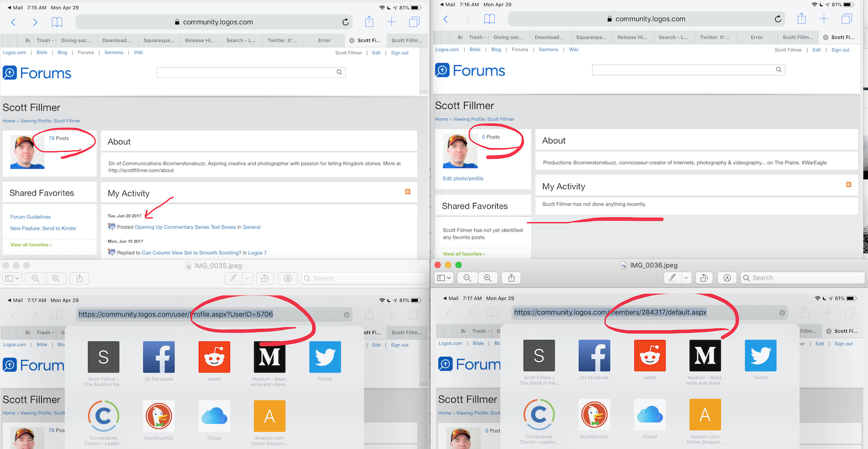Image resolution: width=868 pixels, height=449 pixels.
Task: Zoom out in the IMG_0036.jpeg Preview window
Action: pos(467,278)
